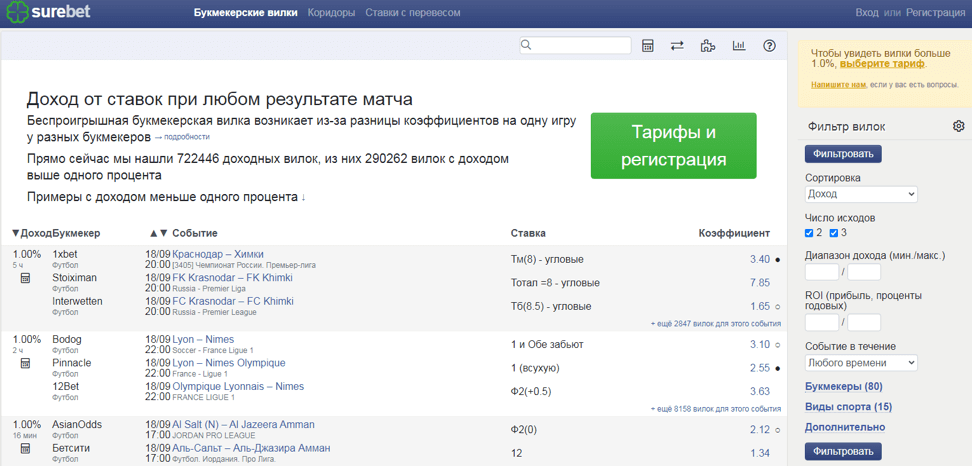Follow the Напишите нам link
This screenshot has width=972, height=466.
[x=838, y=84]
